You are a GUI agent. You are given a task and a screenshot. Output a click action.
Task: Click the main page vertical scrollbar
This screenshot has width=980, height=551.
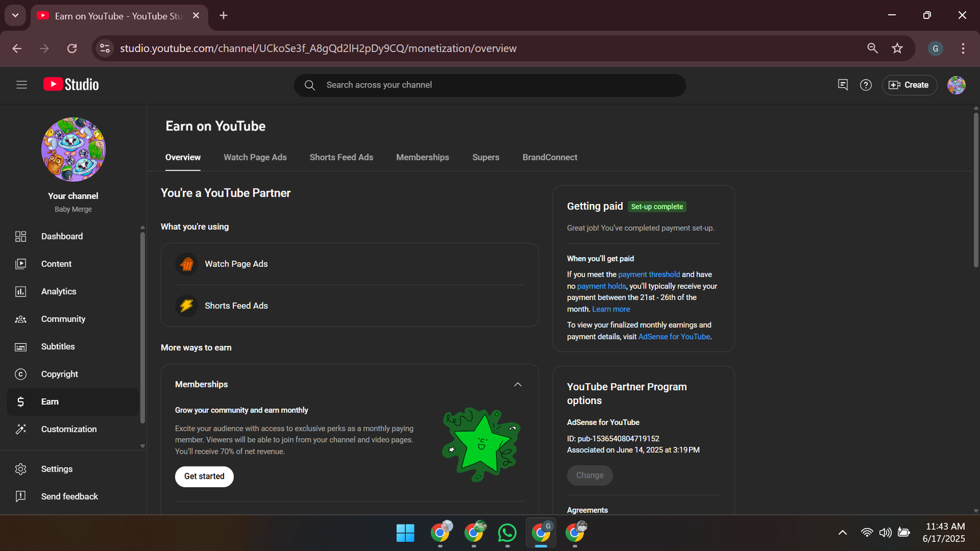point(976,190)
